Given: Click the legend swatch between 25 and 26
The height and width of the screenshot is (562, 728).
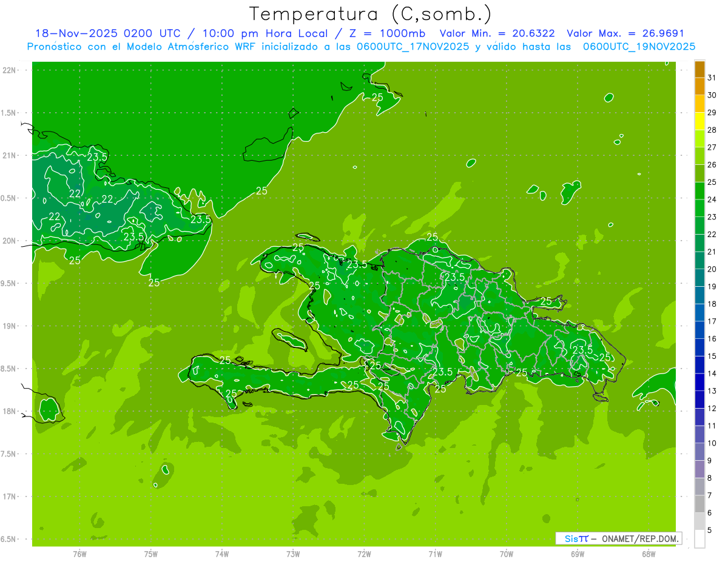Looking at the screenshot, I should [x=699, y=173].
